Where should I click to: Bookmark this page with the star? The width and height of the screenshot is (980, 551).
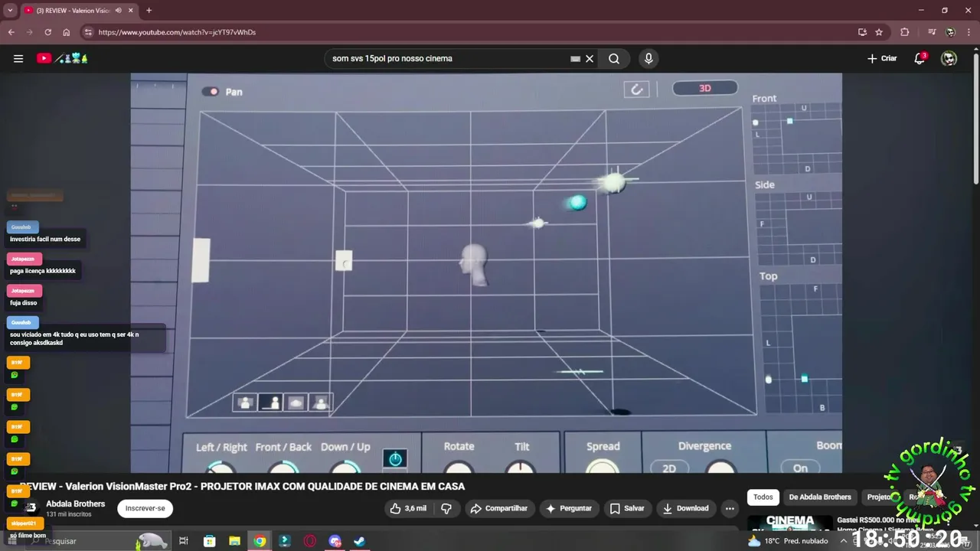point(879,32)
